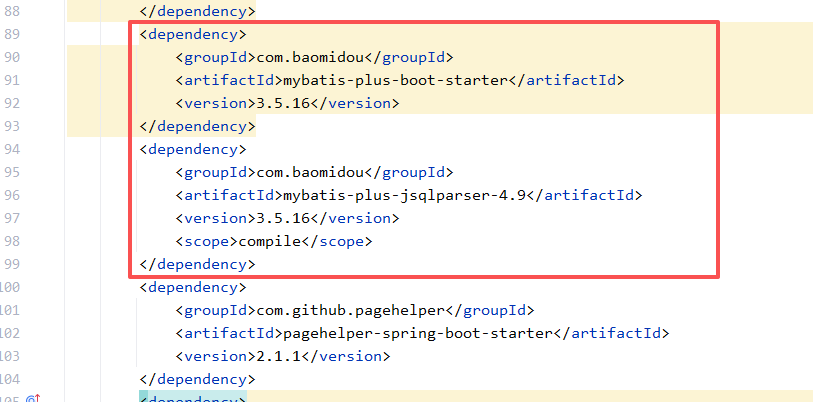Click the opening groupId tag on line 90
Viewport: 813px width, 402px height.
coord(216,57)
